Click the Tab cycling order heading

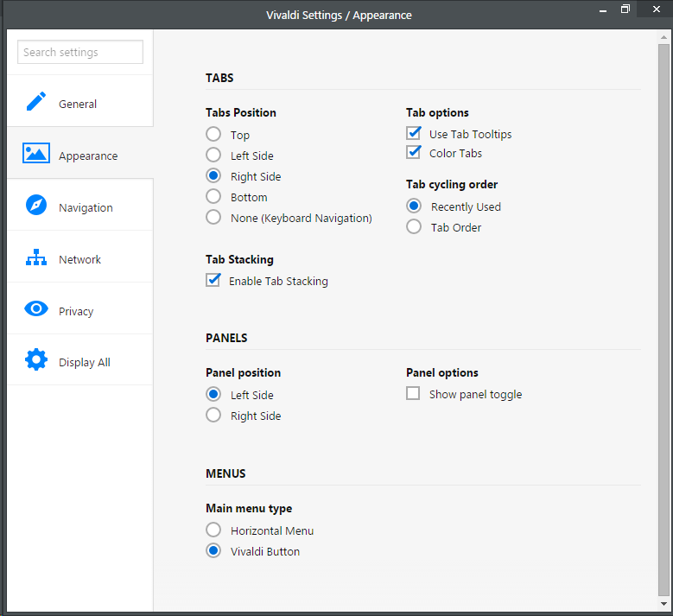pyautogui.click(x=452, y=185)
